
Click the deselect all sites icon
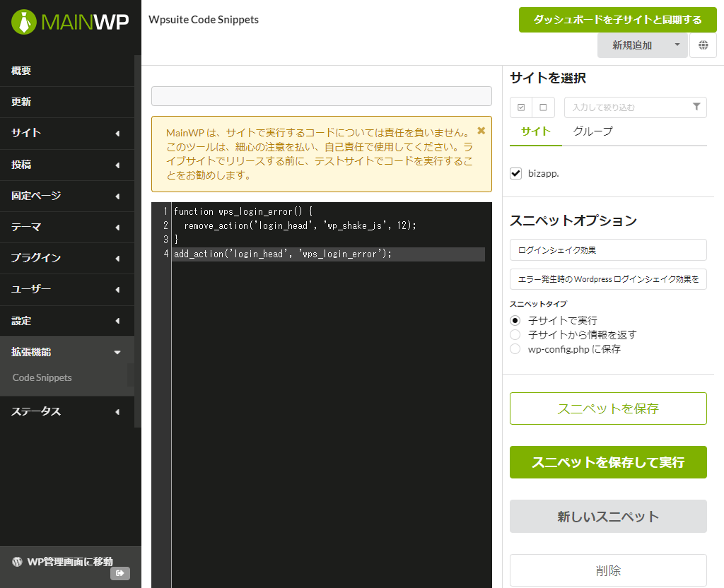tap(544, 107)
